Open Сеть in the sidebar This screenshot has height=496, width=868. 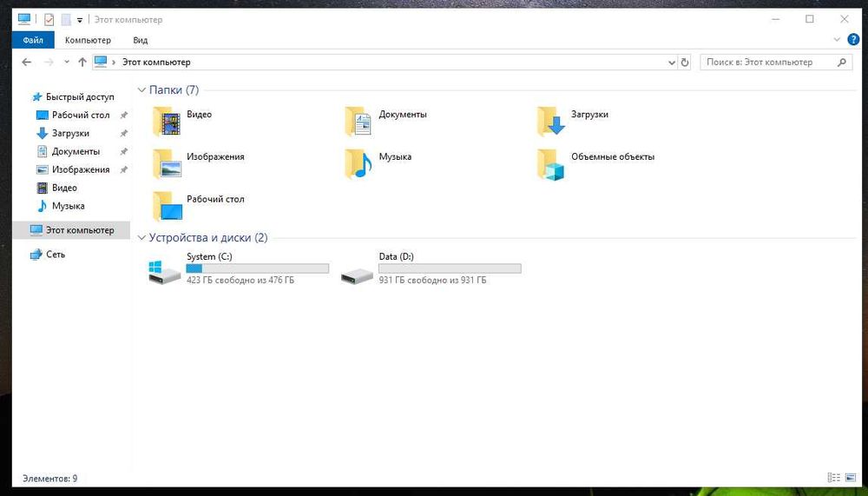pos(48,255)
